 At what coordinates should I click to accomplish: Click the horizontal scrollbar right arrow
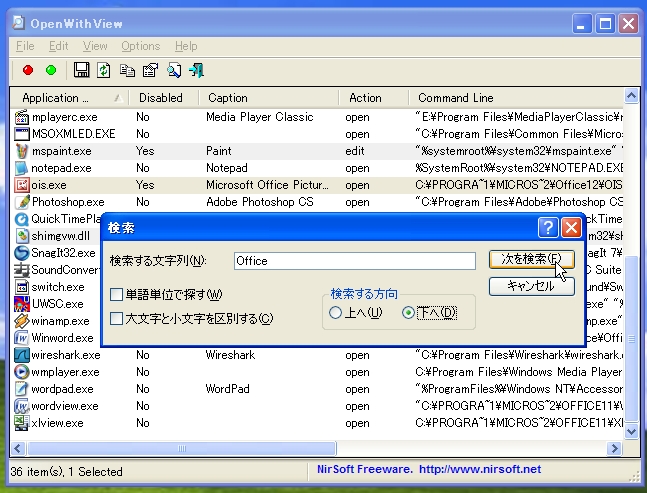click(x=614, y=448)
